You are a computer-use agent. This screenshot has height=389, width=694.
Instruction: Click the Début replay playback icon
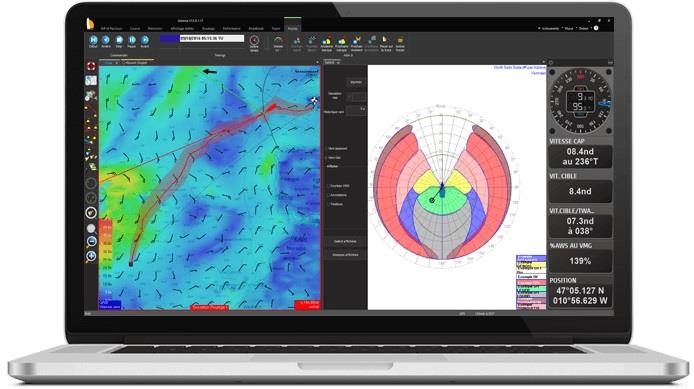point(93,40)
